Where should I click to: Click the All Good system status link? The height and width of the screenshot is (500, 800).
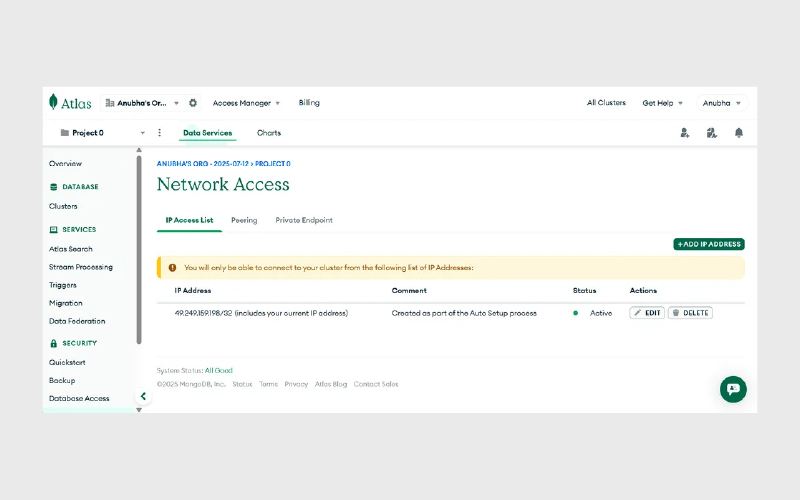pos(219,370)
